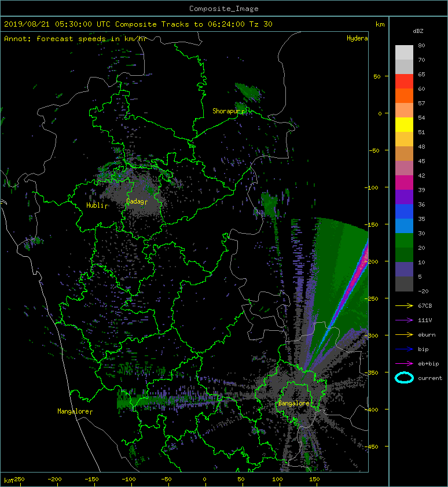Click the dBZ legend heading
This screenshot has height=487, width=448.
pyautogui.click(x=418, y=31)
